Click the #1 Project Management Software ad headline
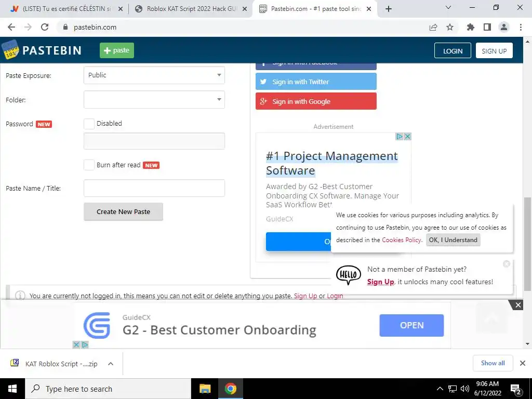Image resolution: width=532 pixels, height=399 pixels. (331, 163)
